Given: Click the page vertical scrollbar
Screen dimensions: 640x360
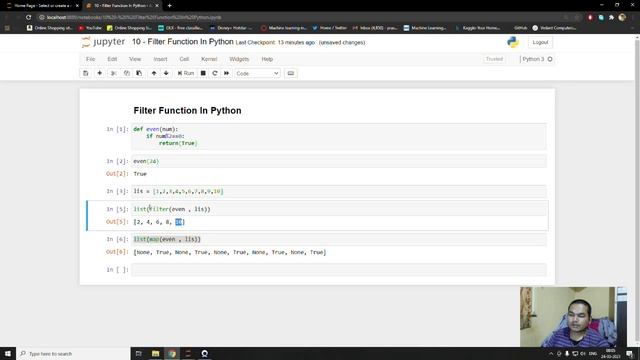Looking at the screenshot, I should pyautogui.click(x=637, y=191).
